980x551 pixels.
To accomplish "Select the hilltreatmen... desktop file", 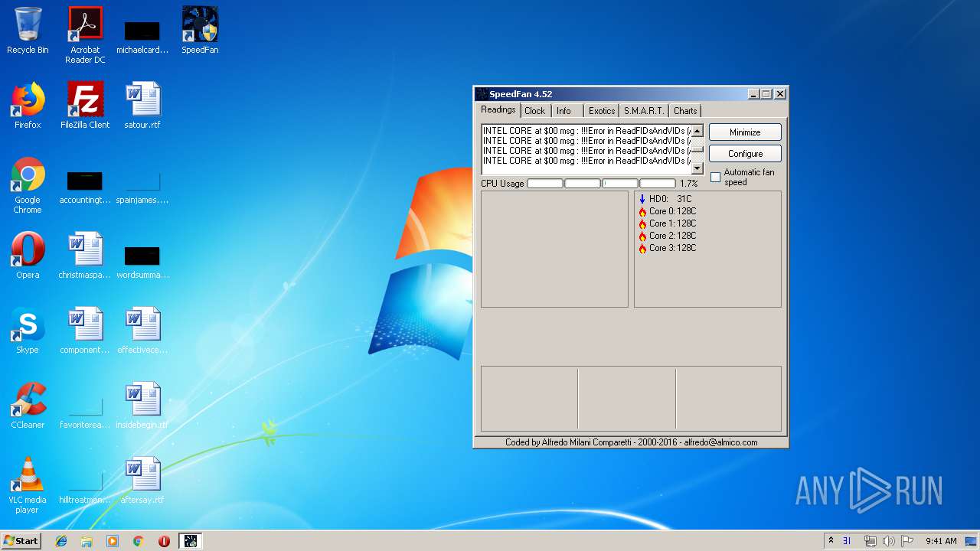I will (85, 485).
